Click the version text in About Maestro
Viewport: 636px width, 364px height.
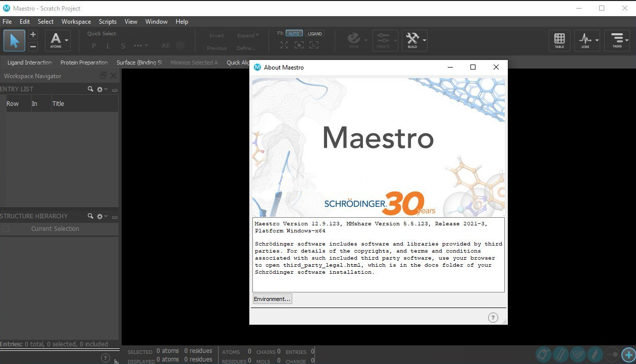[x=372, y=227]
